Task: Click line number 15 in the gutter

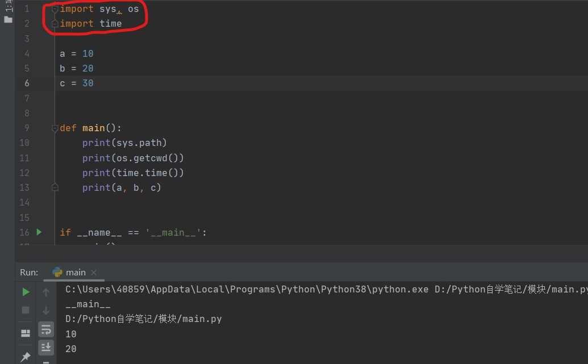Action: coord(24,217)
